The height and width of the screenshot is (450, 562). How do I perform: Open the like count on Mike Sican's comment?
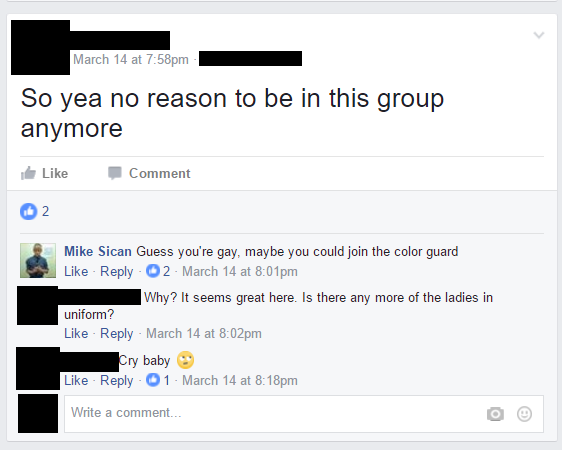point(158,271)
